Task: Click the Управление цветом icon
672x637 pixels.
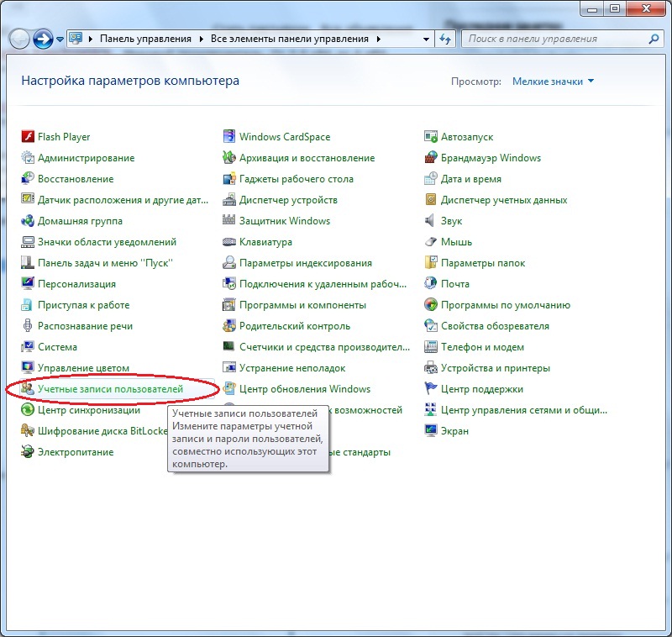Action: [x=28, y=368]
